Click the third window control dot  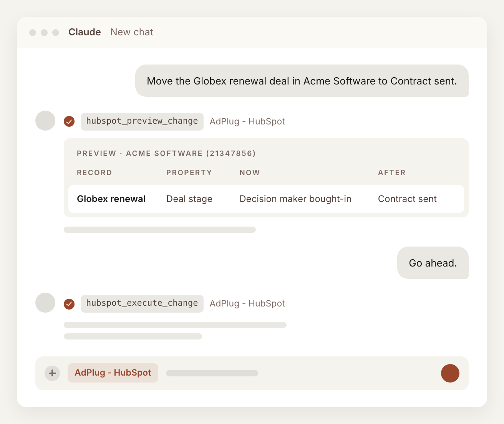(56, 33)
